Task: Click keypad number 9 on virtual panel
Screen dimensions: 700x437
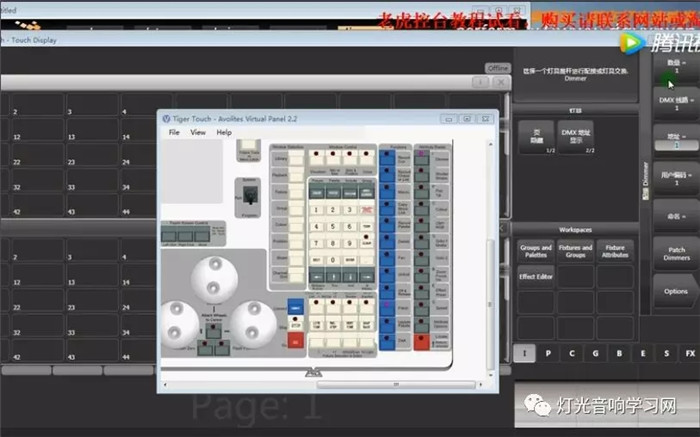Action: pyautogui.click(x=350, y=243)
